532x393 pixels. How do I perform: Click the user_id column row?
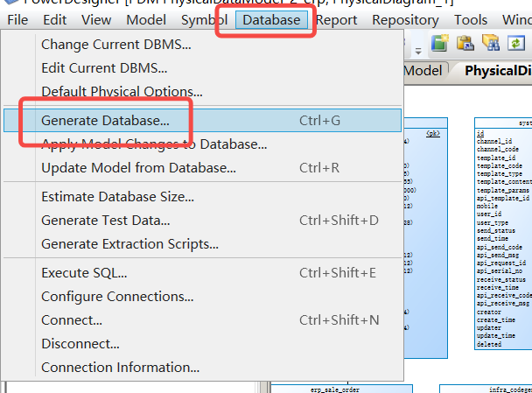(489, 214)
